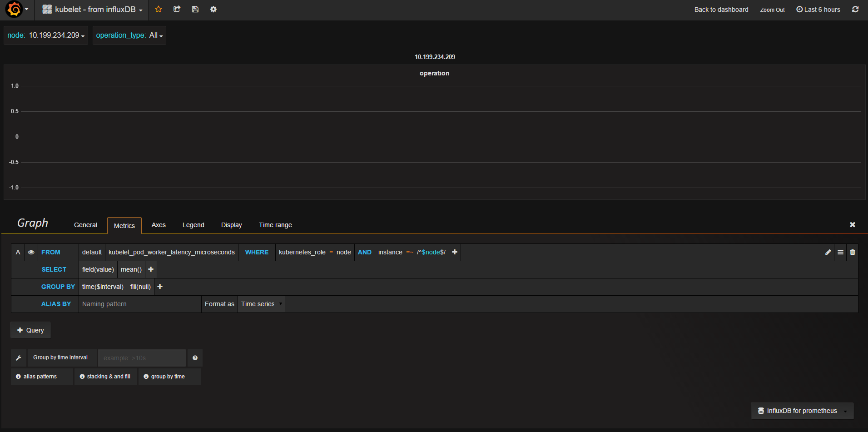
Task: Switch to the General tab
Action: tap(85, 225)
